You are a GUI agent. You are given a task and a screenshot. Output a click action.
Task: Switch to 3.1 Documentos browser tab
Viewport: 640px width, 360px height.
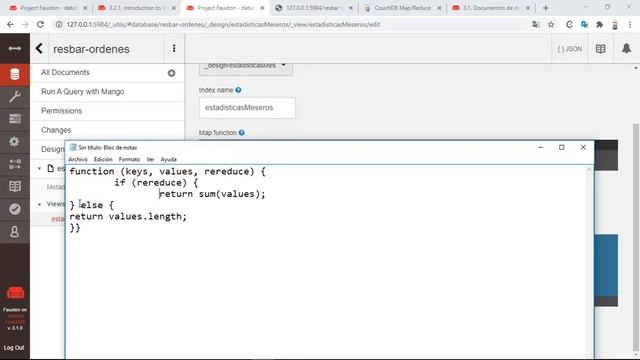491,8
